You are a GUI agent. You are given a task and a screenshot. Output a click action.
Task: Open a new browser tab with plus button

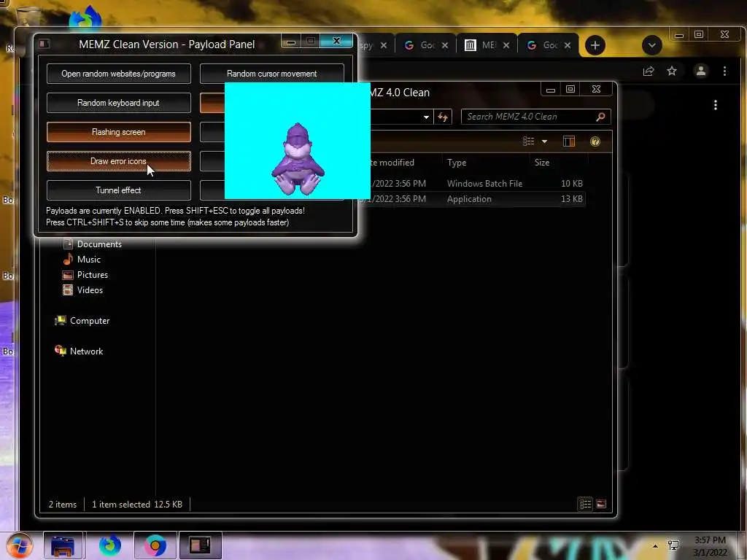click(x=595, y=46)
